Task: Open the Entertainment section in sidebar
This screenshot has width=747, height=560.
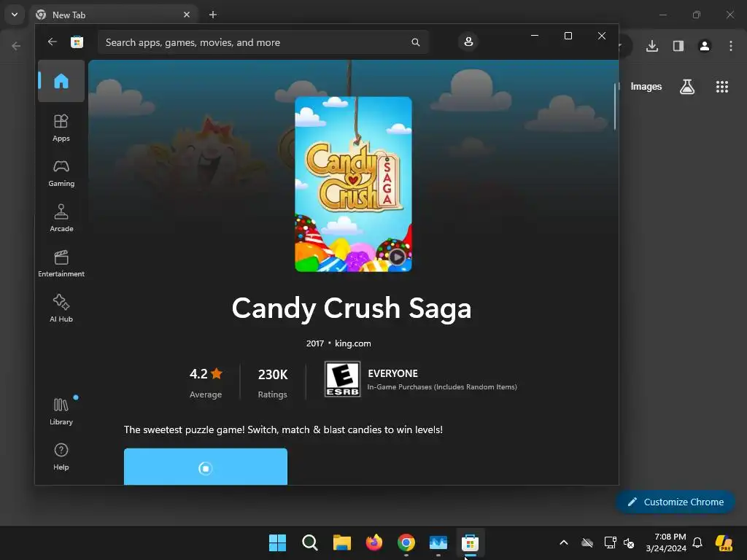Action: [61, 263]
